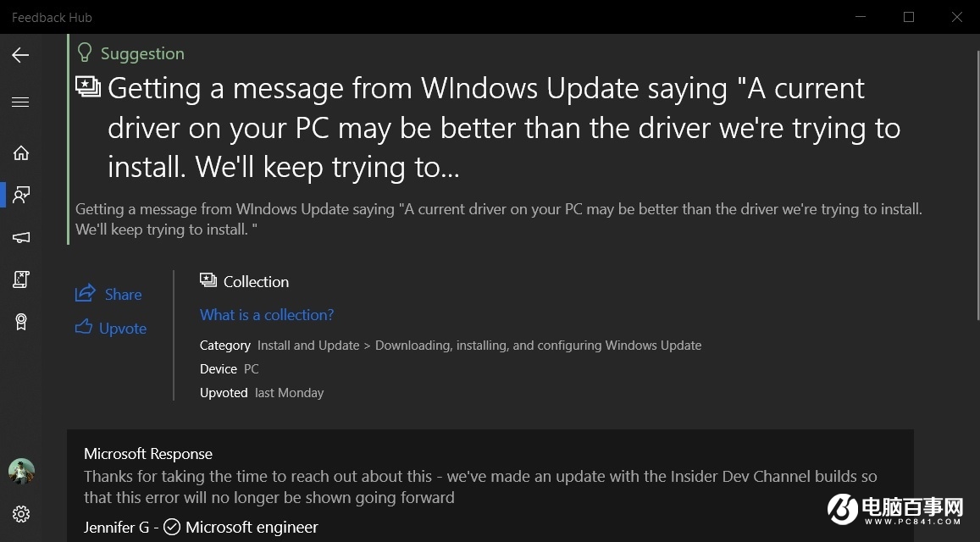This screenshot has width=980, height=542.
Task: Toggle the hamburger navigation menu
Action: click(20, 102)
